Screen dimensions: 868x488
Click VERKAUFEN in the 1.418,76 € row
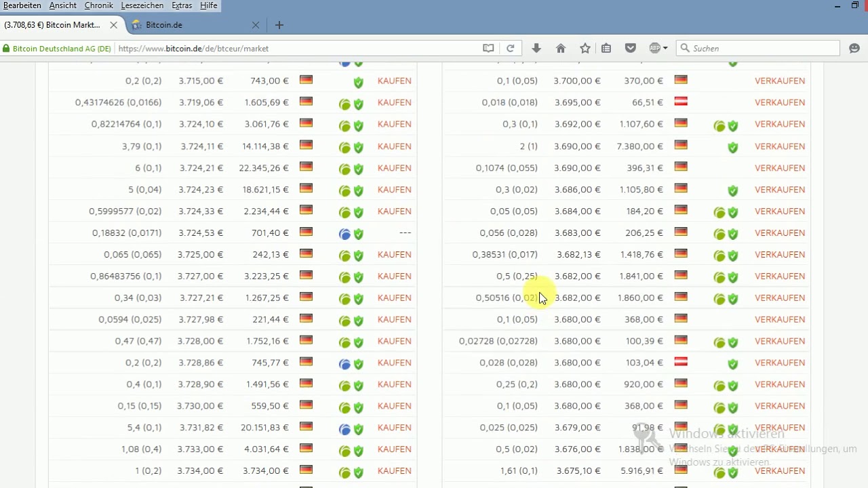coord(780,254)
